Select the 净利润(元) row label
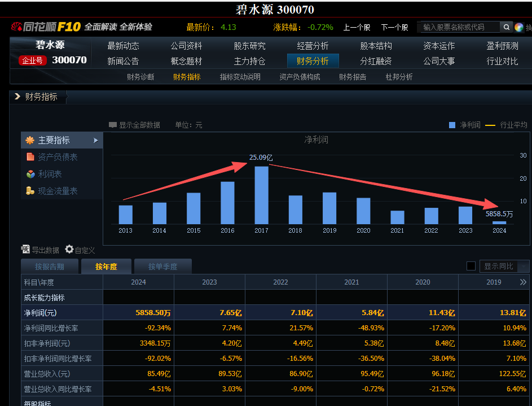The image size is (532, 406). point(41,313)
